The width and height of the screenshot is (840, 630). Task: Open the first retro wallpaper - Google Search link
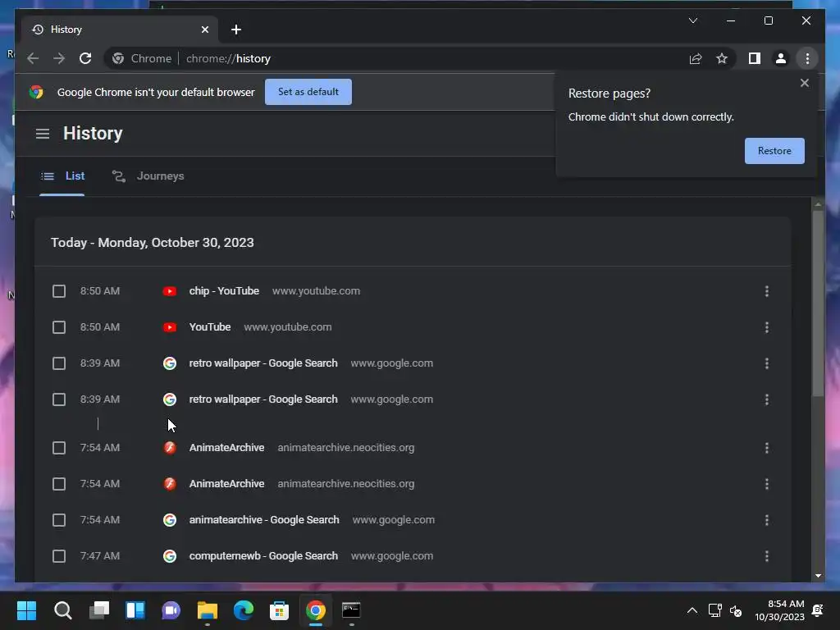263,363
